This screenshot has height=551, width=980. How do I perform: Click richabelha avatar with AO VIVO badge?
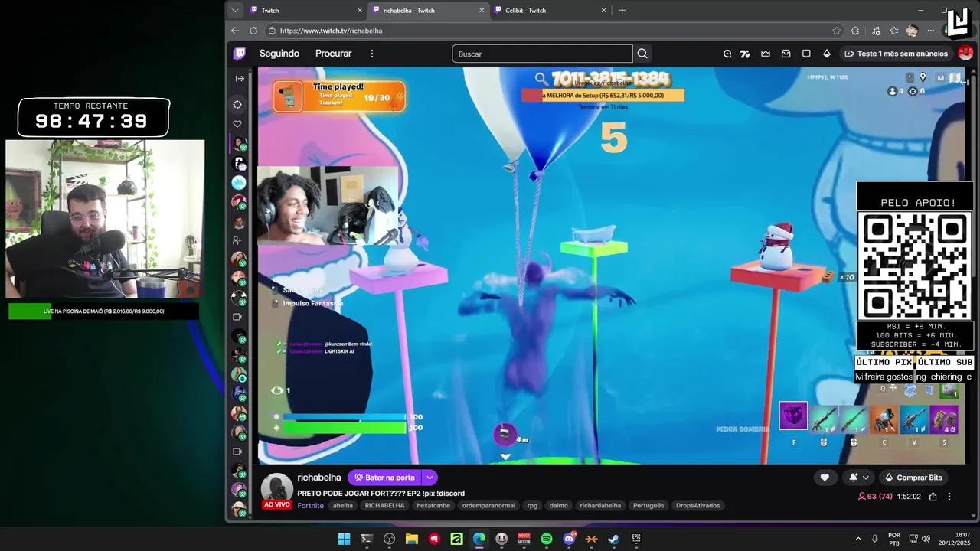click(276, 490)
